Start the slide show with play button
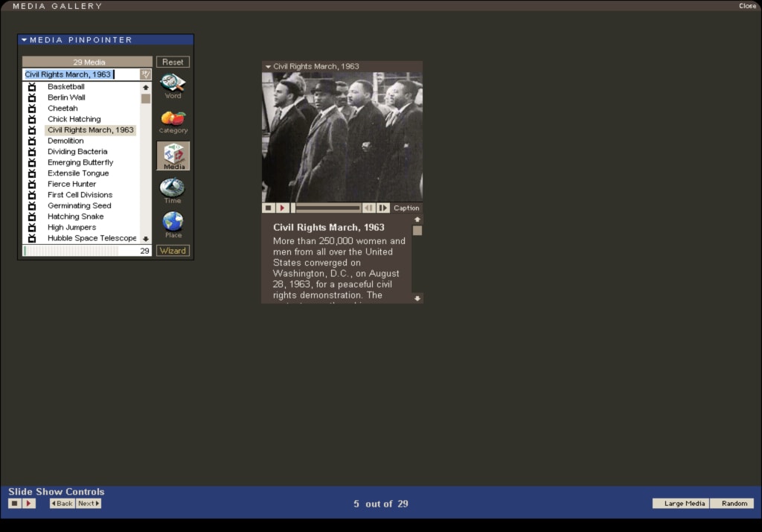 click(x=28, y=504)
